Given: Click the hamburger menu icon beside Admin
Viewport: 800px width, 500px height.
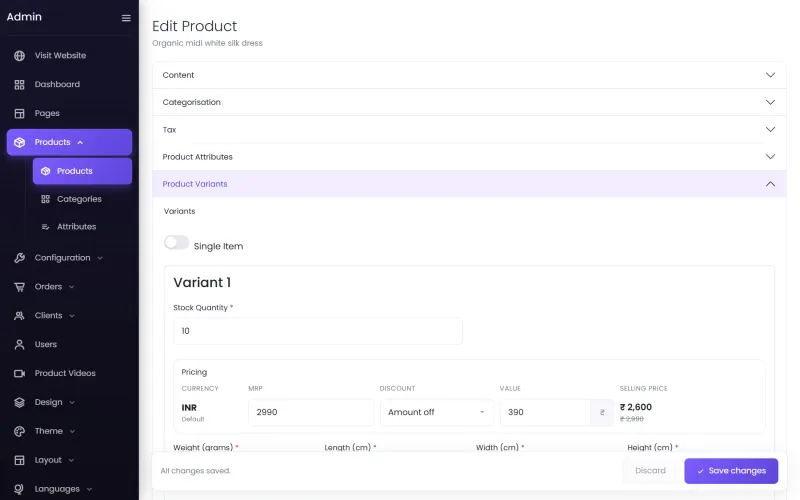Looking at the screenshot, I should point(126,18).
